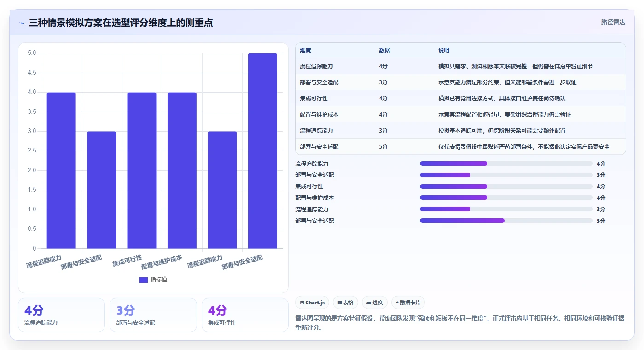Viewport: 644px width, 350px height.
Task: Click the 集成可行性 progress bar
Action: (506, 187)
